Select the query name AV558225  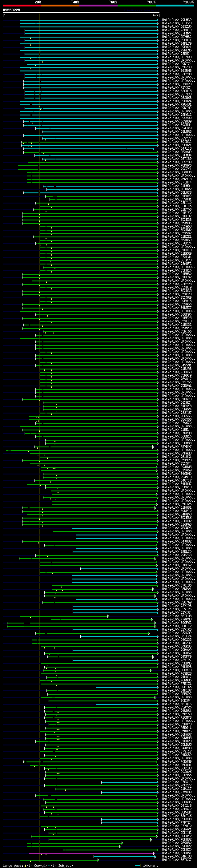coord(11,10)
